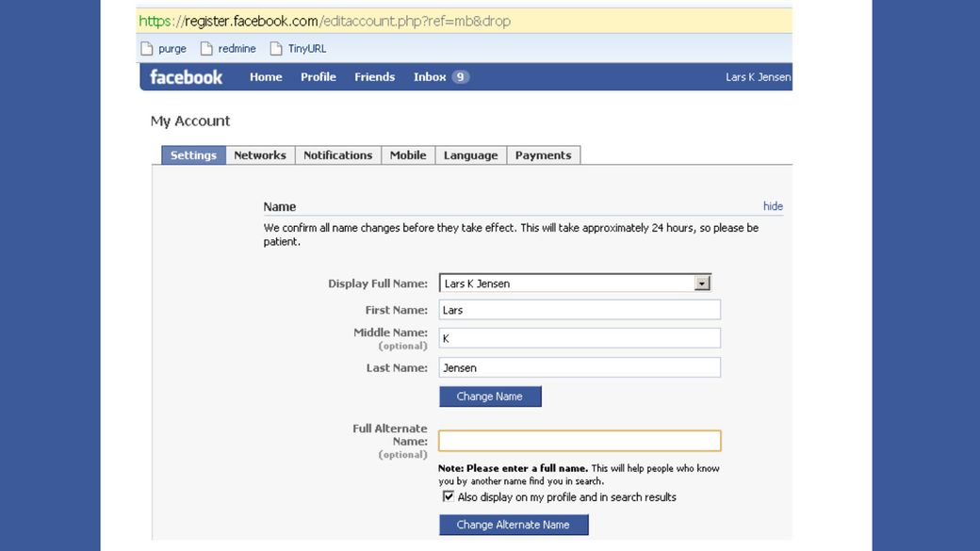Image resolution: width=980 pixels, height=551 pixels.
Task: Click the Full Alternate Name field
Action: coord(579,440)
